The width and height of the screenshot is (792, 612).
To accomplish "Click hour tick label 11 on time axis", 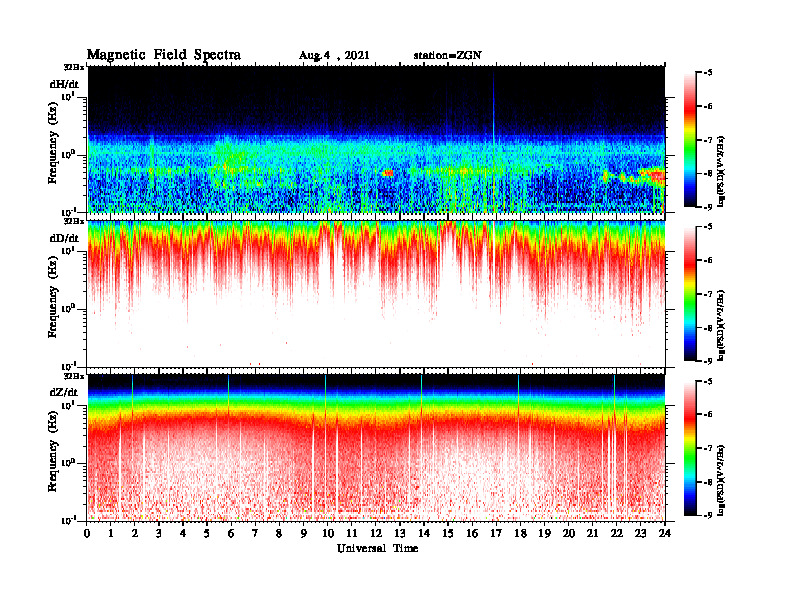I will 352,533.
